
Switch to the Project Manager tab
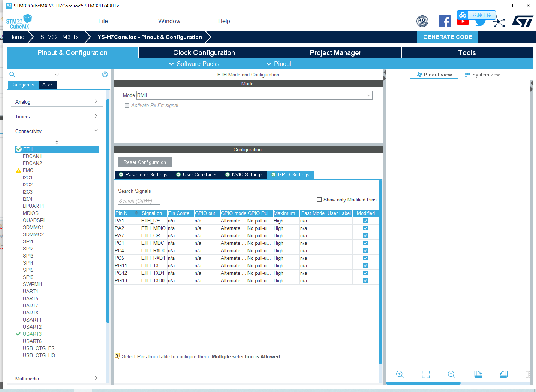coord(335,52)
